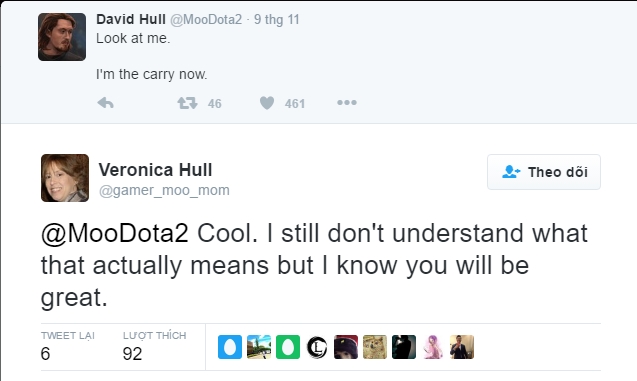
Task: Retweet David Hull's carry tweet
Action: (x=187, y=103)
